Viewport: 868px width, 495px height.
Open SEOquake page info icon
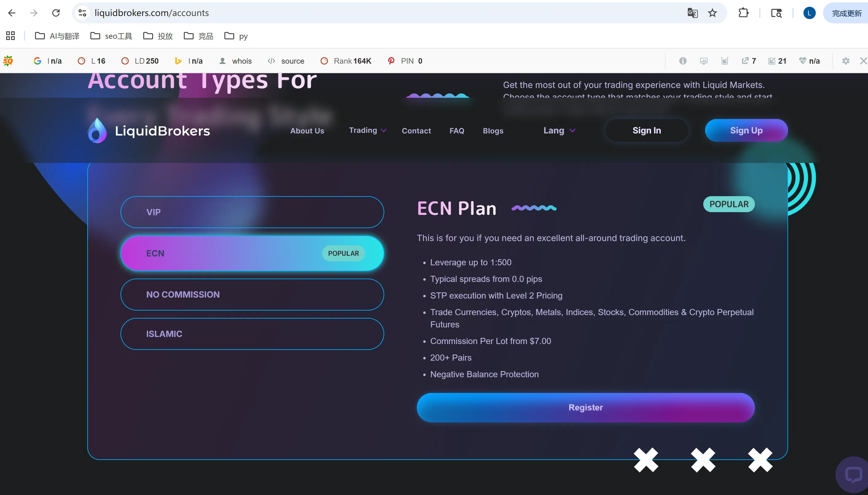(683, 61)
